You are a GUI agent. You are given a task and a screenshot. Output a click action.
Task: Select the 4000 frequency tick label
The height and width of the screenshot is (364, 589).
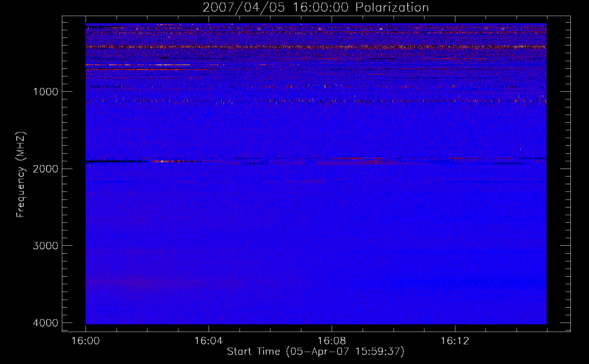(46, 323)
